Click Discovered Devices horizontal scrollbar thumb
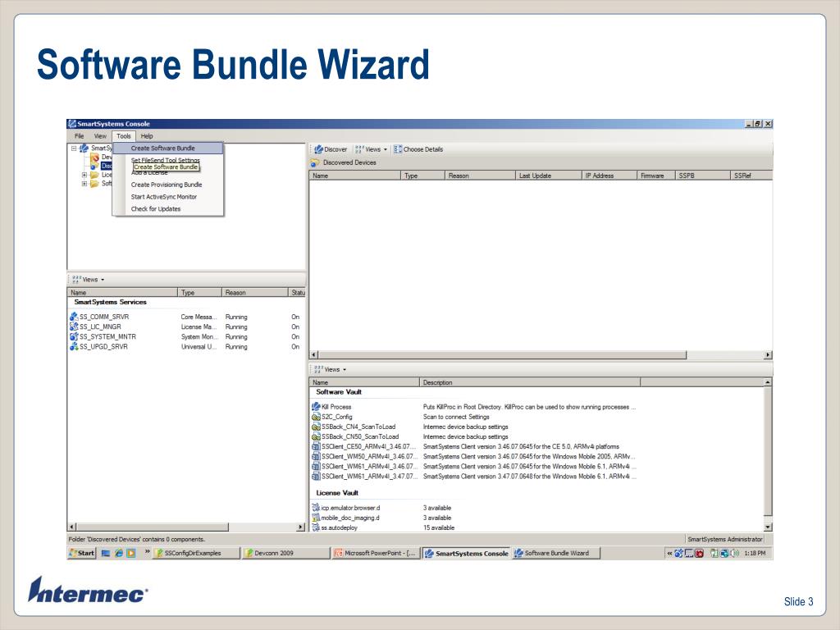The width and height of the screenshot is (840, 630). (503, 354)
